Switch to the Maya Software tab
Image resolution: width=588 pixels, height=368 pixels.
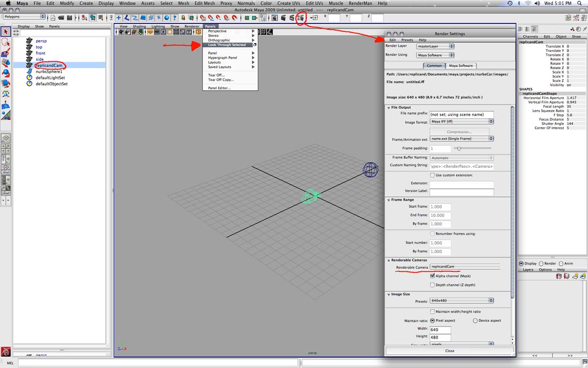coord(461,65)
